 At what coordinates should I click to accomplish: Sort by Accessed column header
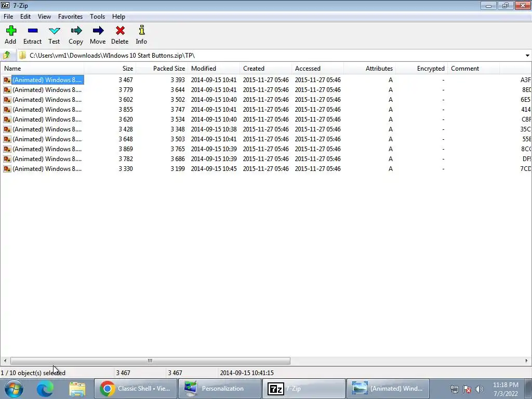317,69
